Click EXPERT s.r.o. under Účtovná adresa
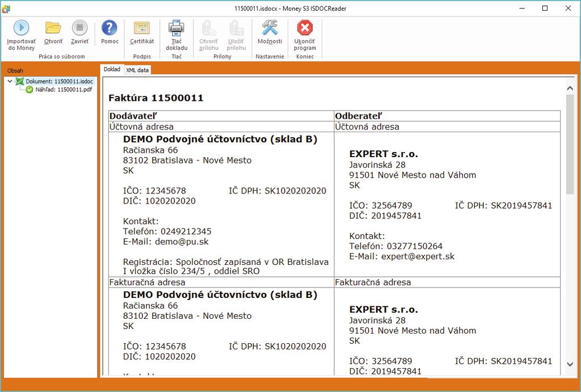581x392 pixels. coord(384,154)
